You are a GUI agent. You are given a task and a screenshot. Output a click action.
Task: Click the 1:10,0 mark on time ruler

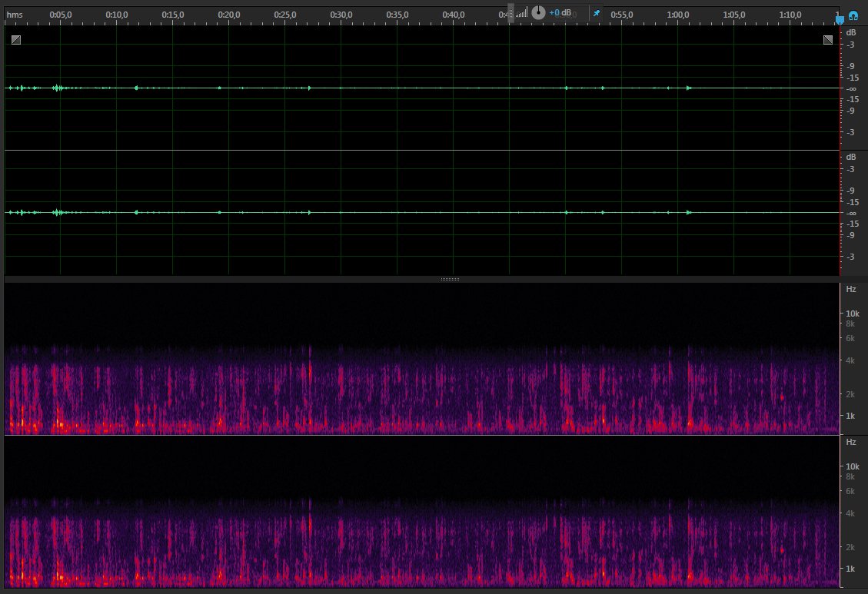coord(790,15)
